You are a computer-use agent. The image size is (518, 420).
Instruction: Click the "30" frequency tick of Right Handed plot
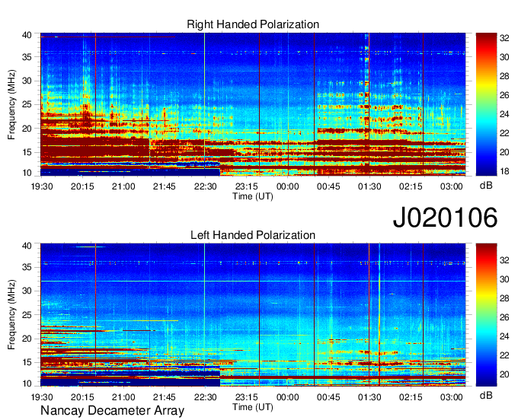click(x=27, y=81)
